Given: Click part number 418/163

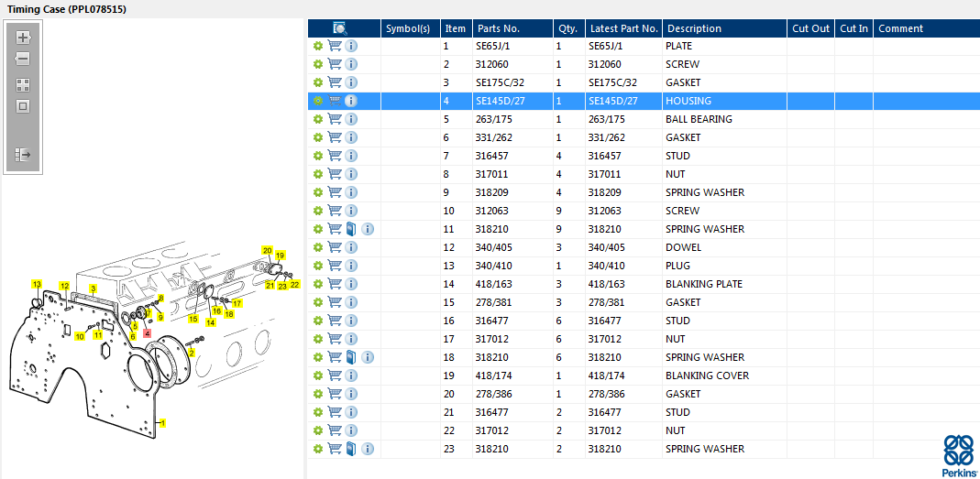Looking at the screenshot, I should pos(494,284).
